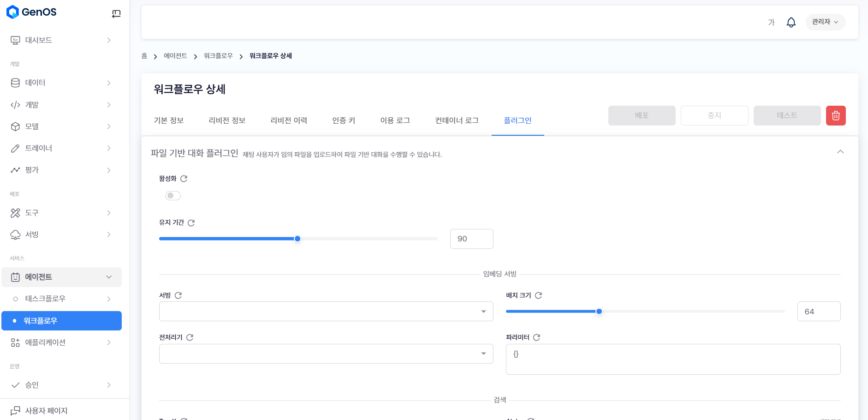Click the 배포 button

pyautogui.click(x=642, y=115)
